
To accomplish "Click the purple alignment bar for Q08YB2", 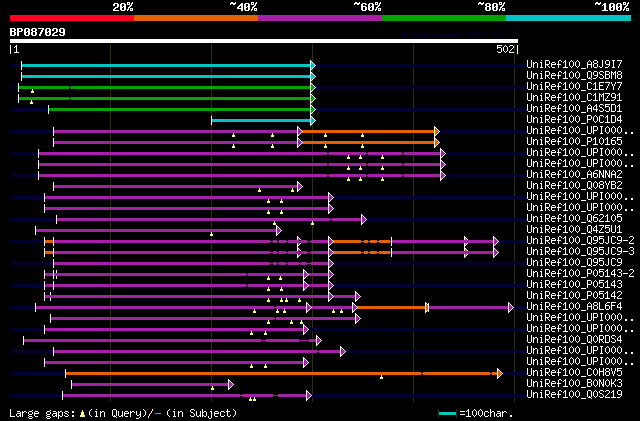I will coord(176,187).
